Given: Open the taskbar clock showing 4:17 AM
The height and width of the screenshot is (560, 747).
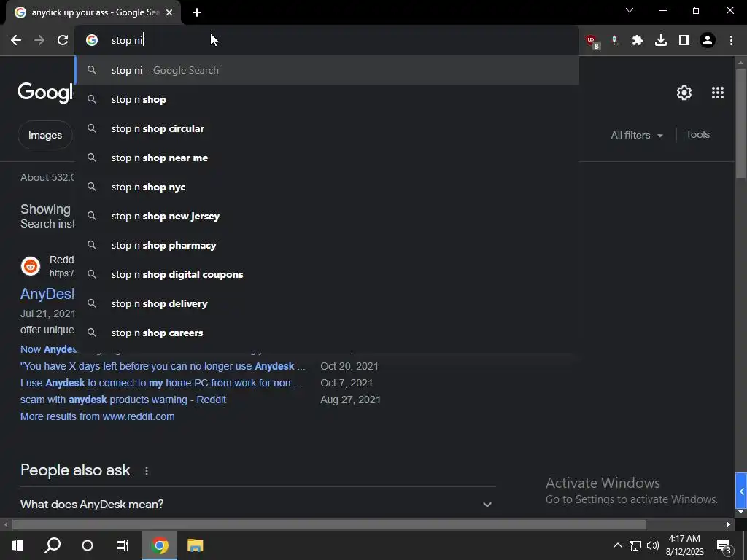Looking at the screenshot, I should 684,545.
